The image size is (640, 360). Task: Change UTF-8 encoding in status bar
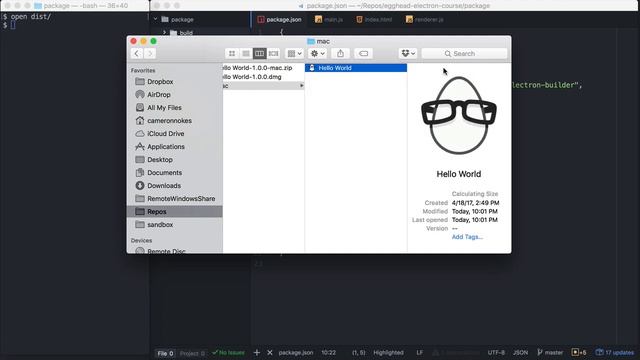(x=496, y=353)
